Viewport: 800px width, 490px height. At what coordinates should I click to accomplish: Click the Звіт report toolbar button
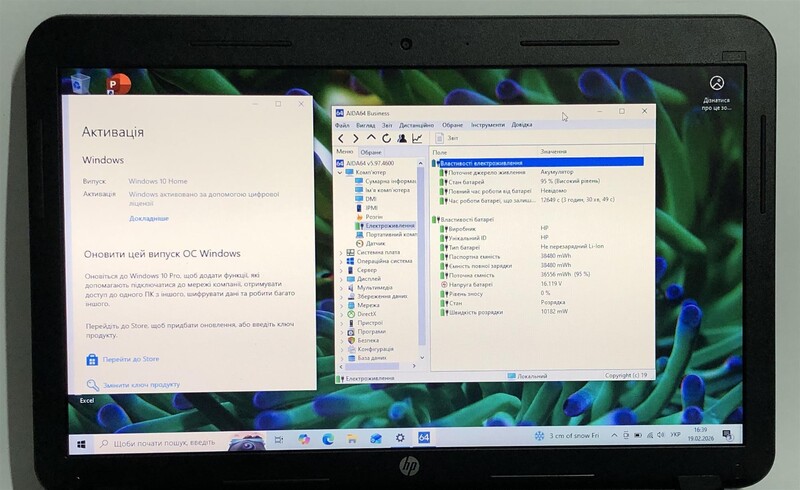point(447,138)
